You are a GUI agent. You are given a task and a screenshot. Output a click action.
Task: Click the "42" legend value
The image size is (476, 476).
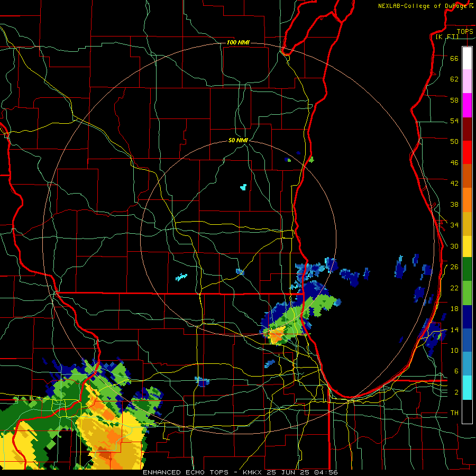[454, 184]
